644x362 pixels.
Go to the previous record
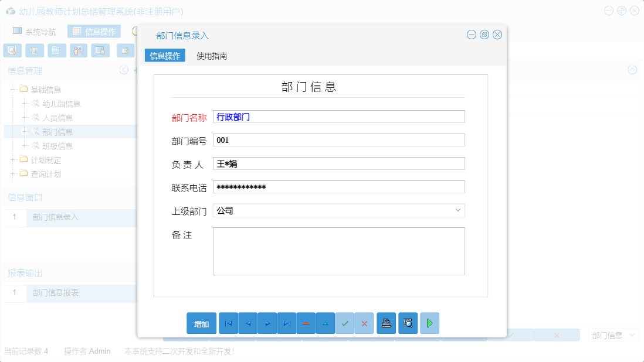(x=248, y=323)
